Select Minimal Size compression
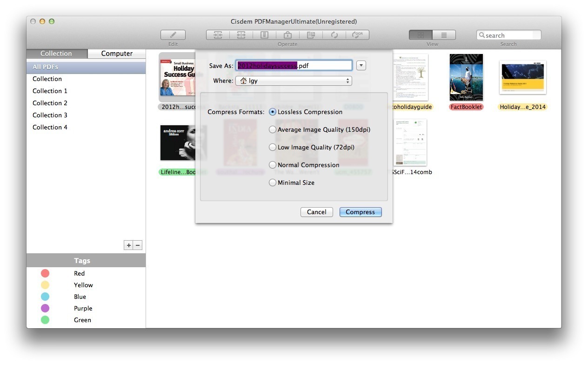Screen dimensions: 588x365 273,182
